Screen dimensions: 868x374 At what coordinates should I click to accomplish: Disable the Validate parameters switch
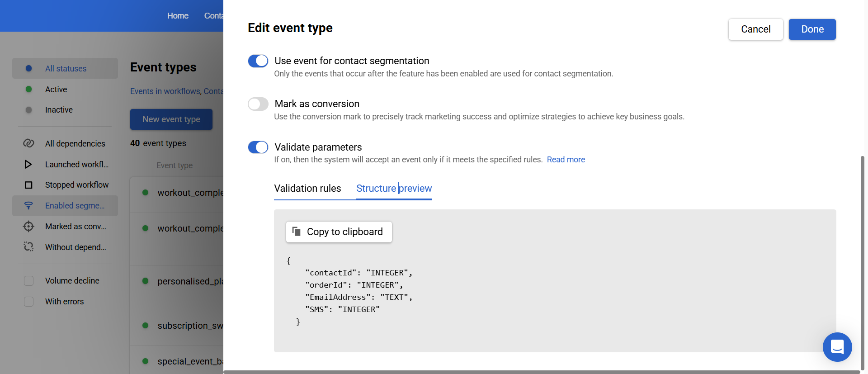click(258, 147)
